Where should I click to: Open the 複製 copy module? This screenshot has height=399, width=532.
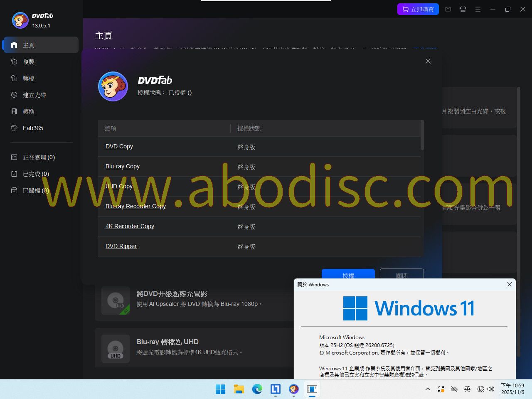[x=28, y=62]
